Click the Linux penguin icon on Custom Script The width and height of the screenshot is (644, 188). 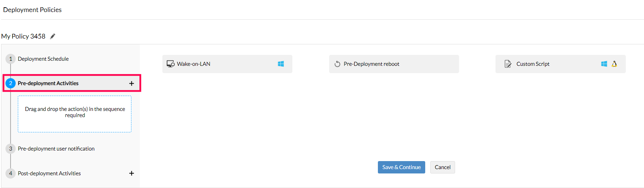[615, 64]
